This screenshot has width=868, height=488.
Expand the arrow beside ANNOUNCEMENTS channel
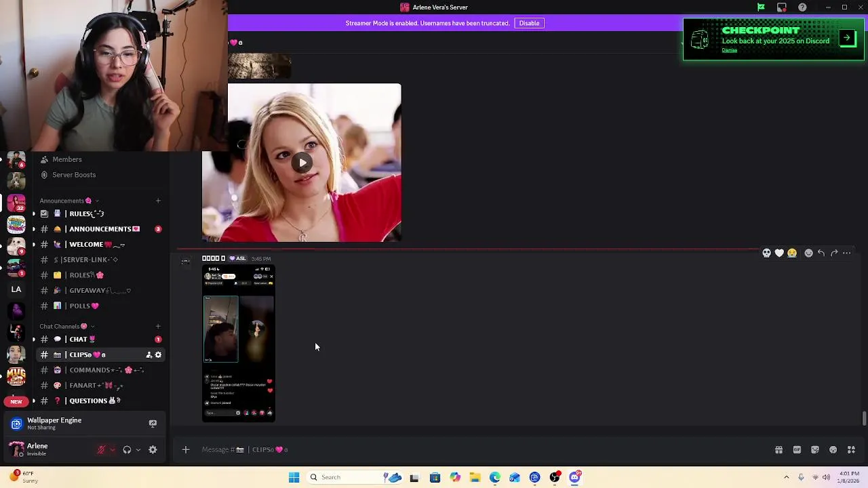(33, 229)
